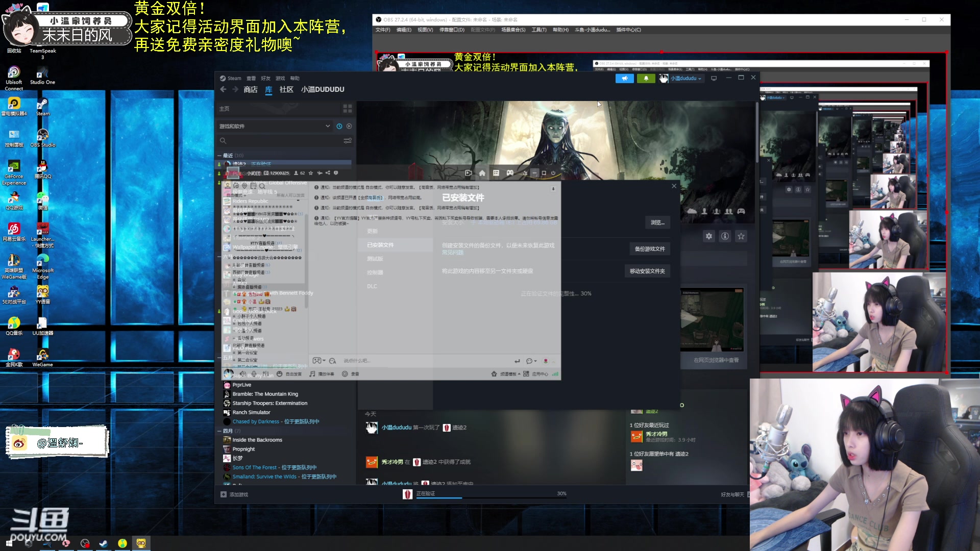
Task: Click Steam icon in Windows taskbar
Action: pyautogui.click(x=103, y=543)
